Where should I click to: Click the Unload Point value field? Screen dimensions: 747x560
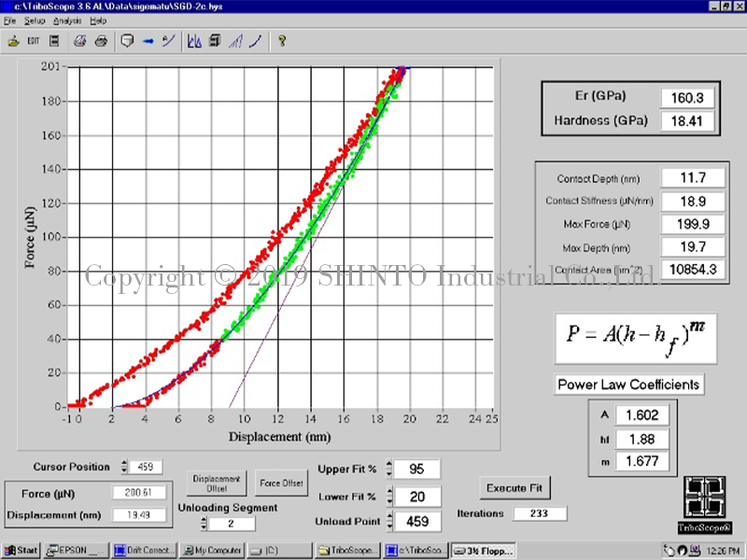[x=416, y=522]
